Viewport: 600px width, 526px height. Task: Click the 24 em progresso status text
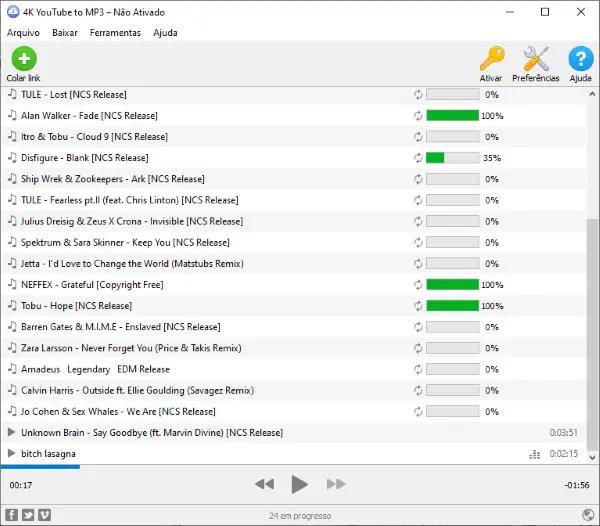tap(300, 516)
